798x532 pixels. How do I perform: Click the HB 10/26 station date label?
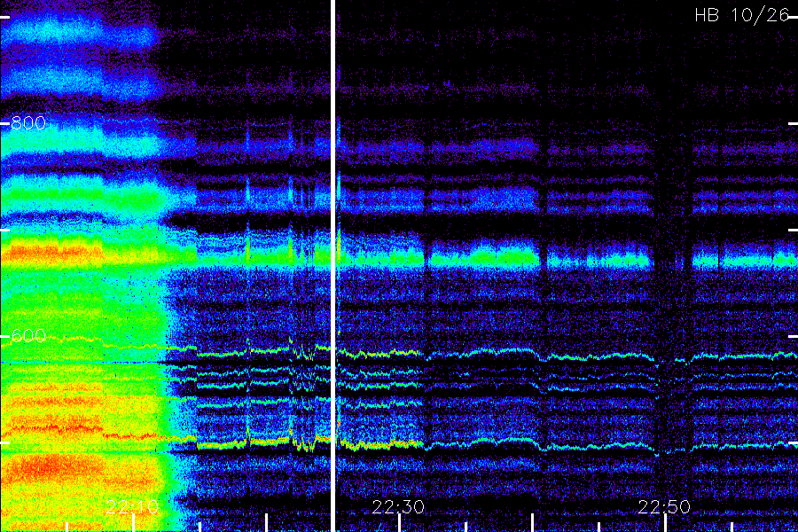(741, 15)
